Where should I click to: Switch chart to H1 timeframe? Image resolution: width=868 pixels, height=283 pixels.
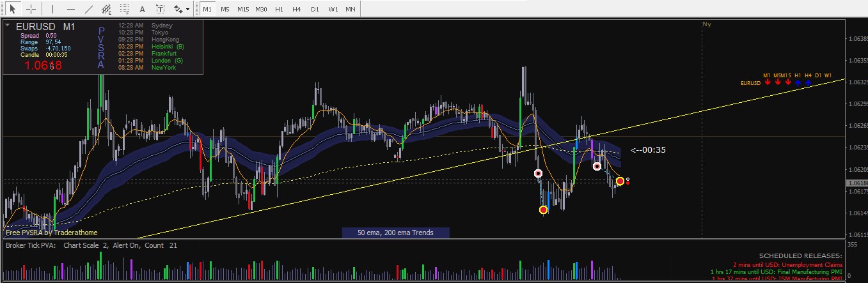click(279, 10)
